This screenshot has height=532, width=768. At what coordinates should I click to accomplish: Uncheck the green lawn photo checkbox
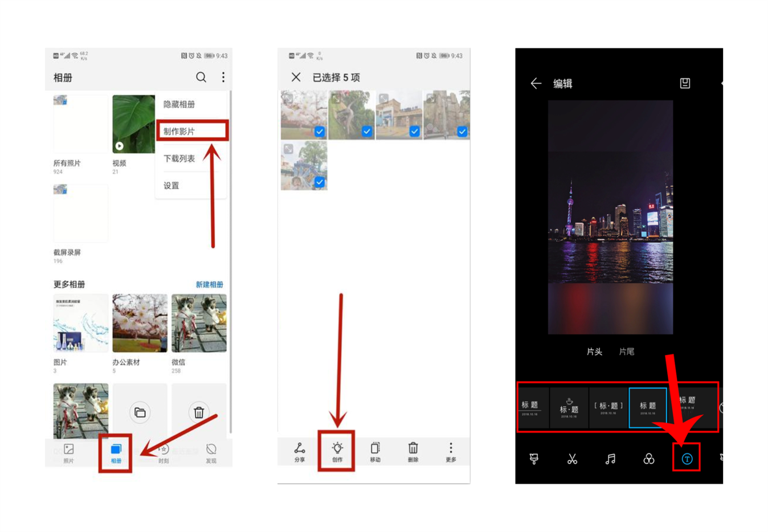pos(367,132)
